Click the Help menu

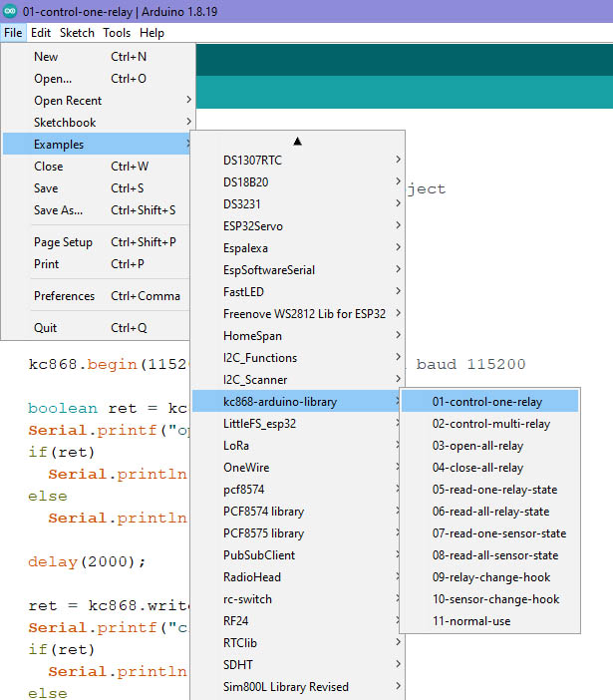point(152,33)
